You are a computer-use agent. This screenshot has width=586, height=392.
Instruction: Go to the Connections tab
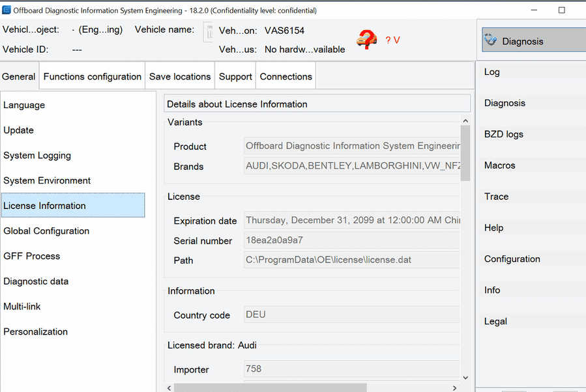(286, 77)
